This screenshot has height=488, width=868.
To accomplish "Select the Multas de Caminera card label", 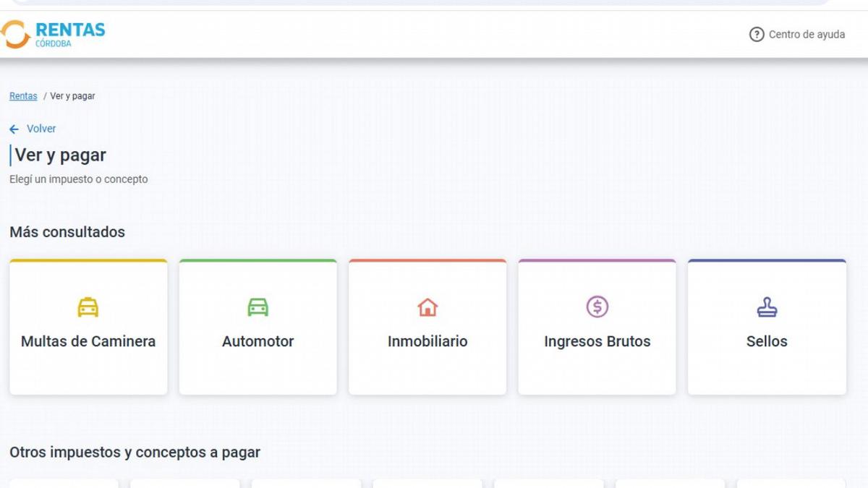I will pyautogui.click(x=88, y=341).
